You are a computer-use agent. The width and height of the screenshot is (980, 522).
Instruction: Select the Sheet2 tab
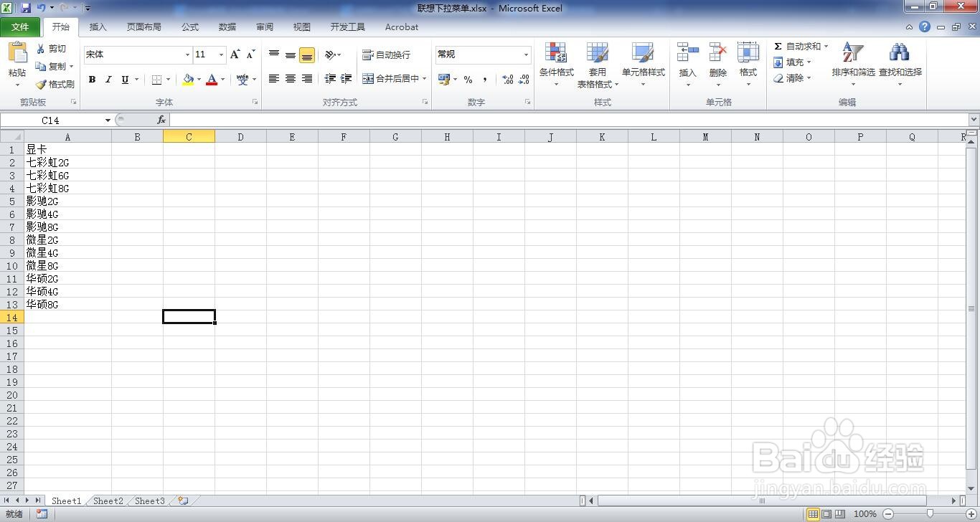108,501
